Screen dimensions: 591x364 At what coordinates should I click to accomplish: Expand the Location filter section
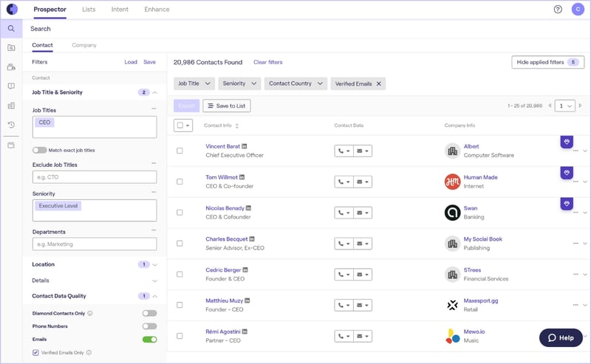tap(155, 264)
